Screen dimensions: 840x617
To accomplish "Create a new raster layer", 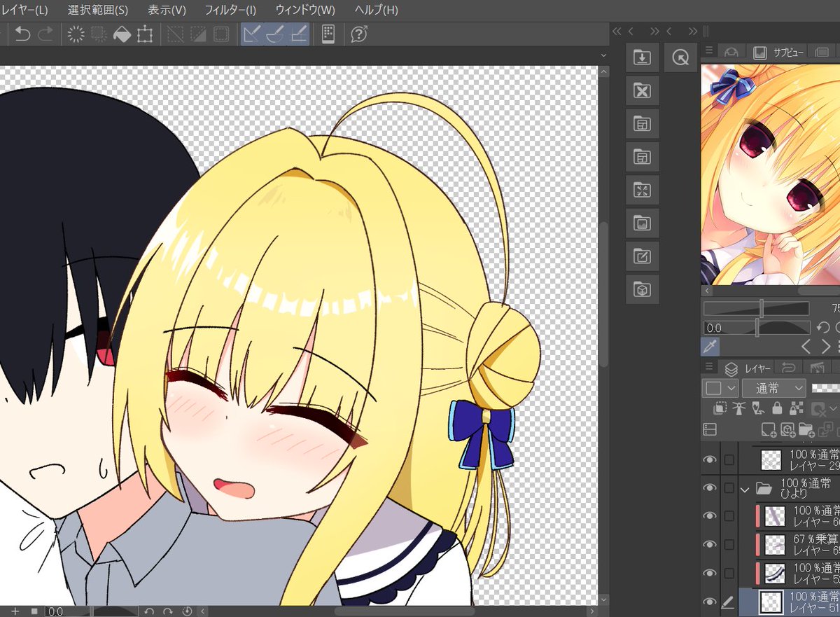I will pos(769,429).
